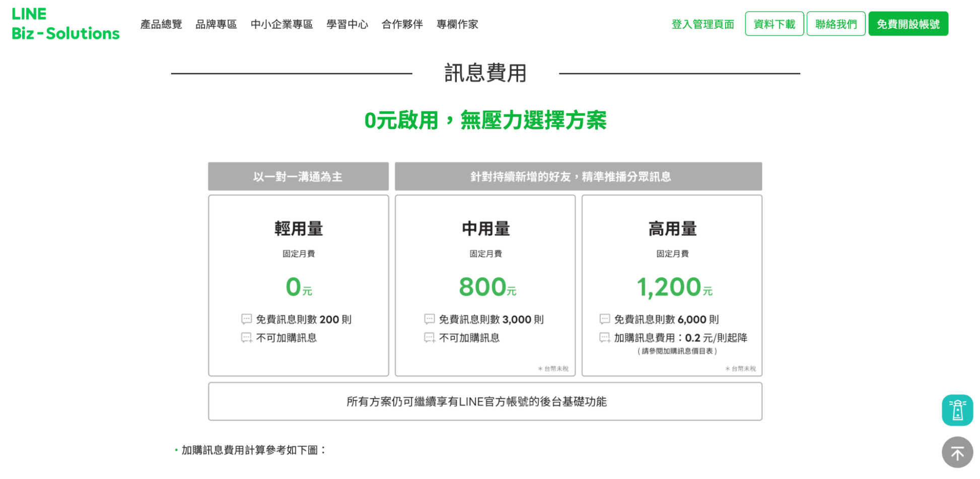Image resolution: width=980 pixels, height=479 pixels.
Task: Click the 800元 price
Action: click(x=487, y=287)
